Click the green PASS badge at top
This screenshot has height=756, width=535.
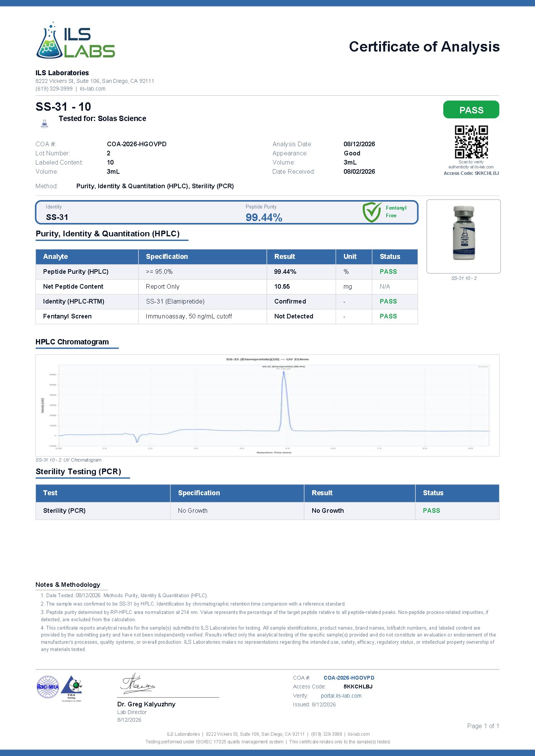coord(471,110)
